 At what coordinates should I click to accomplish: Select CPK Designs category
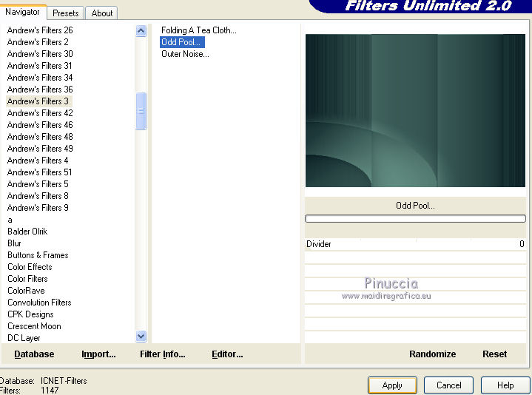30,314
